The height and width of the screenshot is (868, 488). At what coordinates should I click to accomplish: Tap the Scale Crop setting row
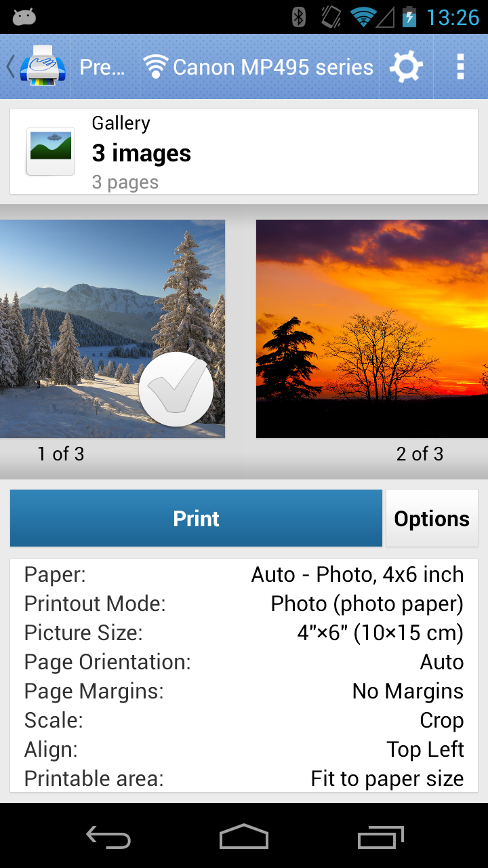coord(244,720)
